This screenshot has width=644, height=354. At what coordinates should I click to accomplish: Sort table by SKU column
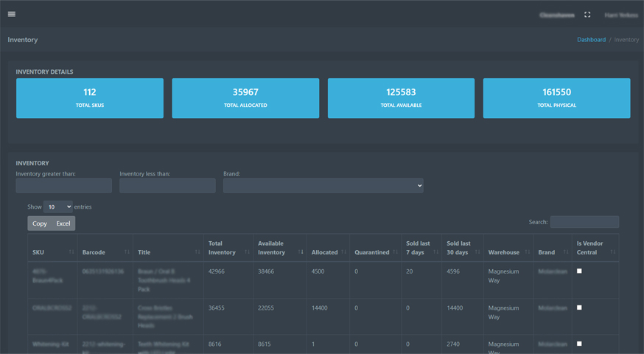pyautogui.click(x=52, y=252)
